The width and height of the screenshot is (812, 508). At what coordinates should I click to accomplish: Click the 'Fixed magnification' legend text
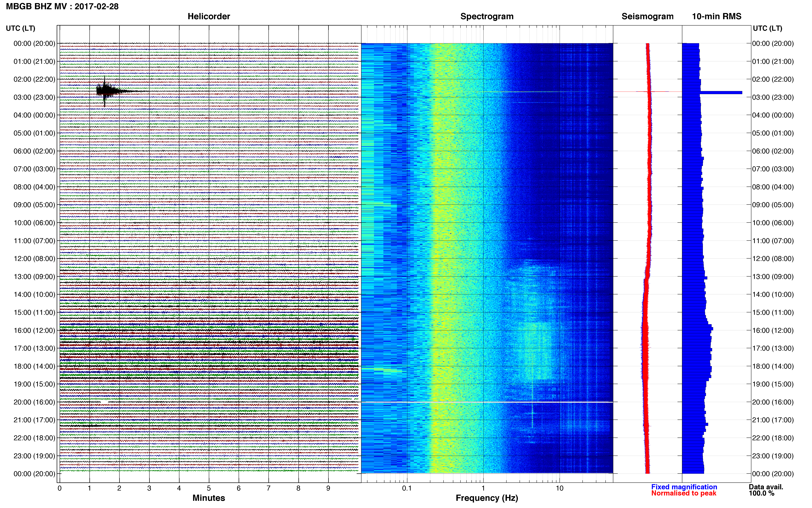click(684, 487)
